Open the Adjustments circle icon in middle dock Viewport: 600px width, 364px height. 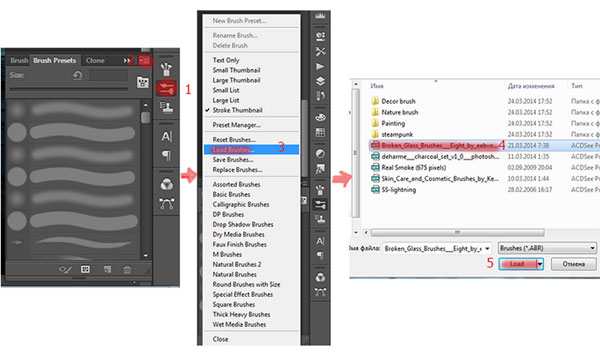click(320, 153)
